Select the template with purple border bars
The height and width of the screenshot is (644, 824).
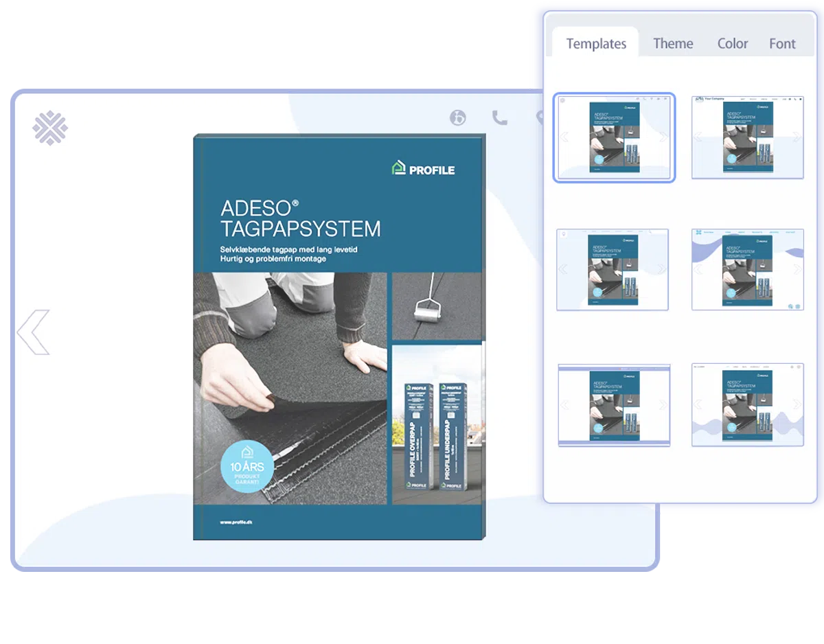[x=614, y=405]
